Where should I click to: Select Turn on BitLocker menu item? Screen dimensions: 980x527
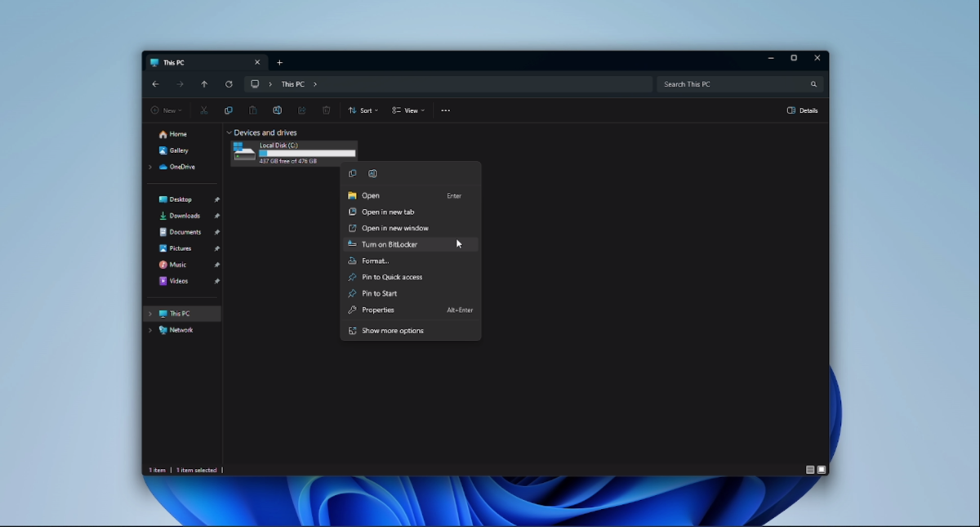coord(390,244)
